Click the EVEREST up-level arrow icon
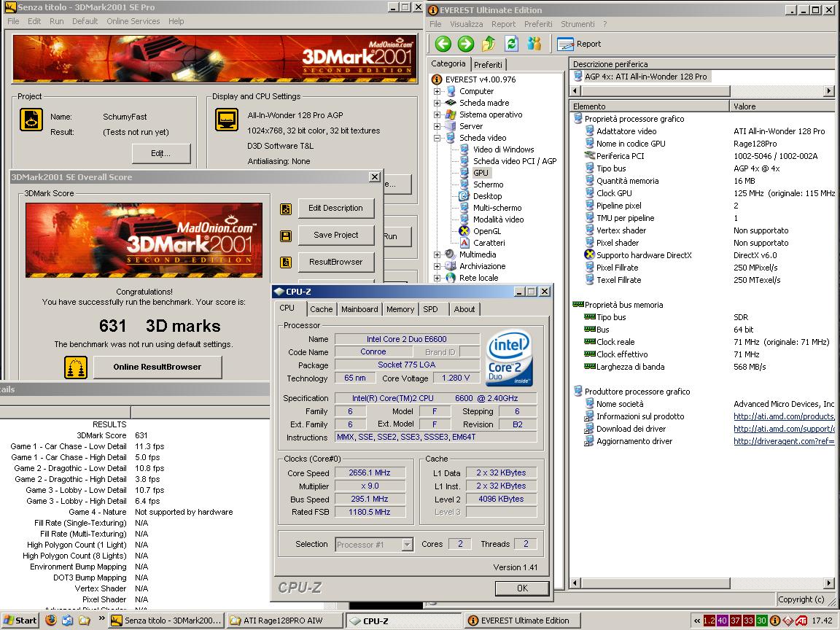840x630 pixels. click(x=489, y=44)
